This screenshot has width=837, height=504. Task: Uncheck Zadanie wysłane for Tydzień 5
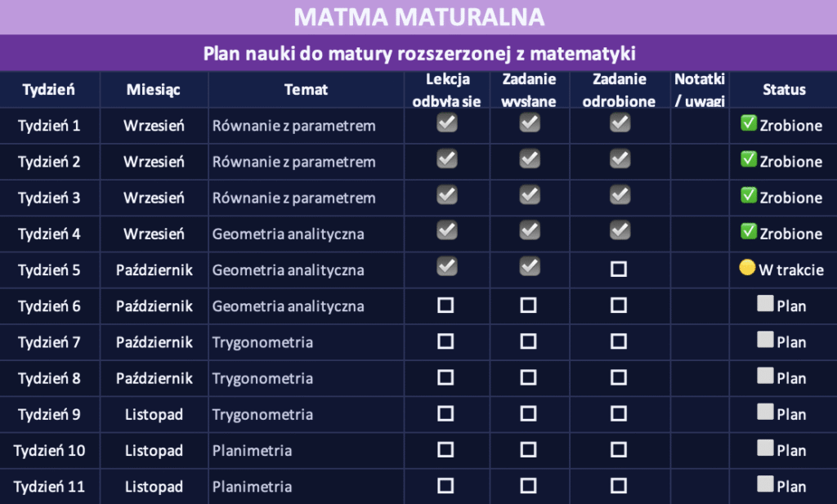point(530,267)
